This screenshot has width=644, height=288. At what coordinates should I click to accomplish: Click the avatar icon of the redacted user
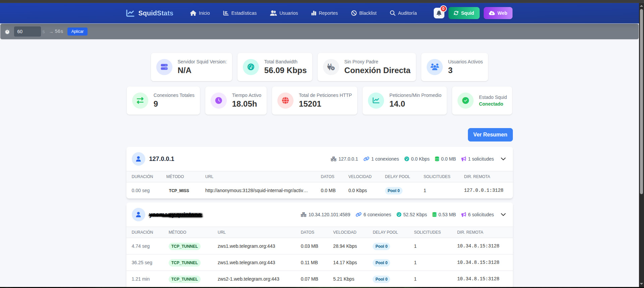[x=139, y=215]
